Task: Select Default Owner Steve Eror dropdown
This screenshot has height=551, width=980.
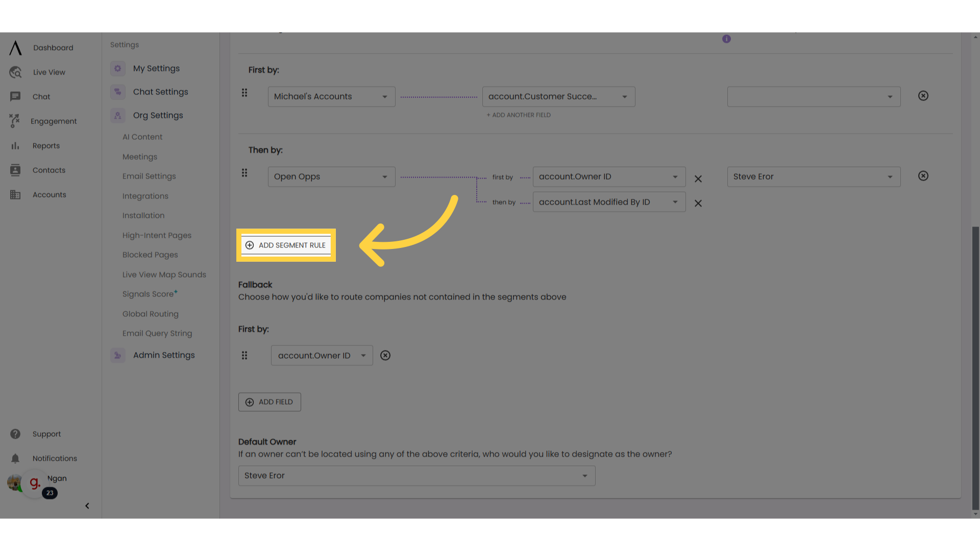Action: tap(416, 475)
